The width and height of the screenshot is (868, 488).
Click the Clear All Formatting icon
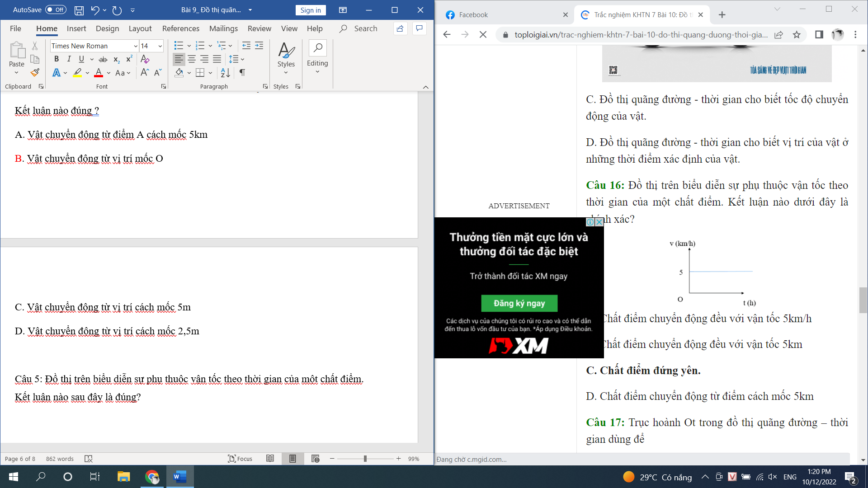point(145,59)
